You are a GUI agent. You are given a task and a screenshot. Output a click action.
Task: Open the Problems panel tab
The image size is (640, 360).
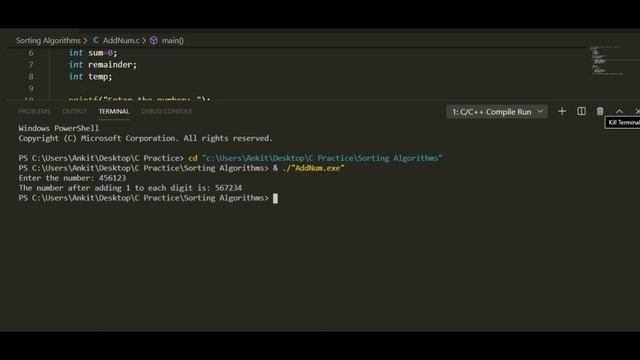click(34, 111)
